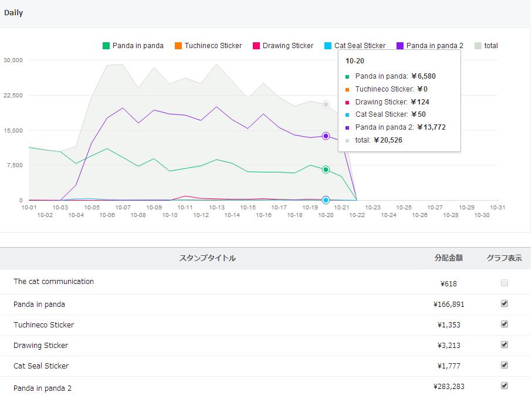Click the purple Panda in panda 2 legend swatch

(x=400, y=46)
